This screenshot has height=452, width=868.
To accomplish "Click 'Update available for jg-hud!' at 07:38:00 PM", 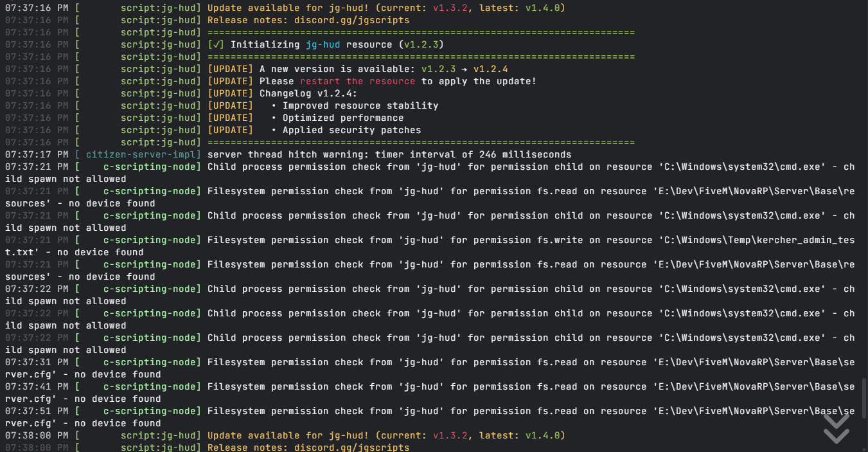I will (288, 435).
